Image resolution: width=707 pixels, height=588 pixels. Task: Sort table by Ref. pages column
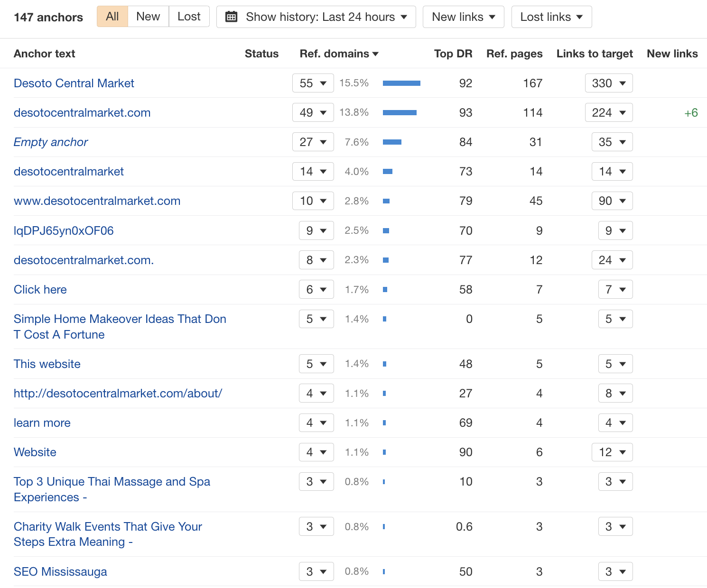(x=514, y=54)
